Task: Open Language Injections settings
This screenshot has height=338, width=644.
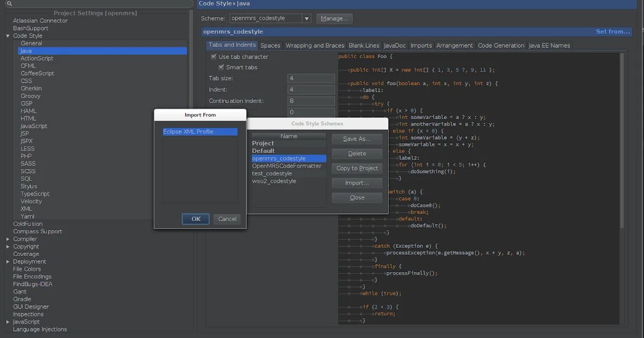Action: (x=40, y=329)
